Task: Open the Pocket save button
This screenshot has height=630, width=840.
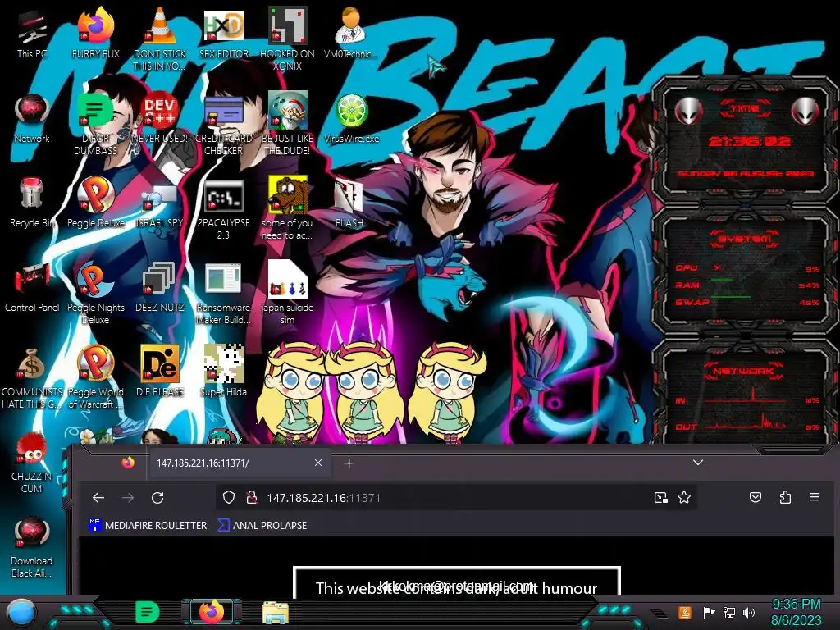Action: point(756,498)
